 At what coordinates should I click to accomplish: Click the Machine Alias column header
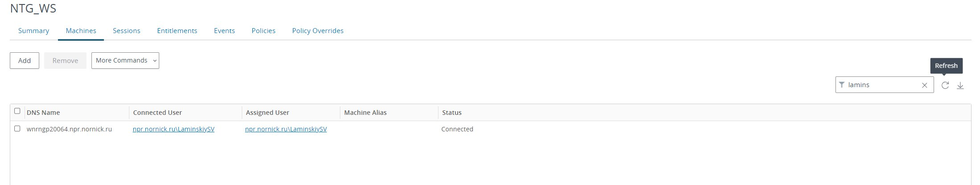coord(365,113)
